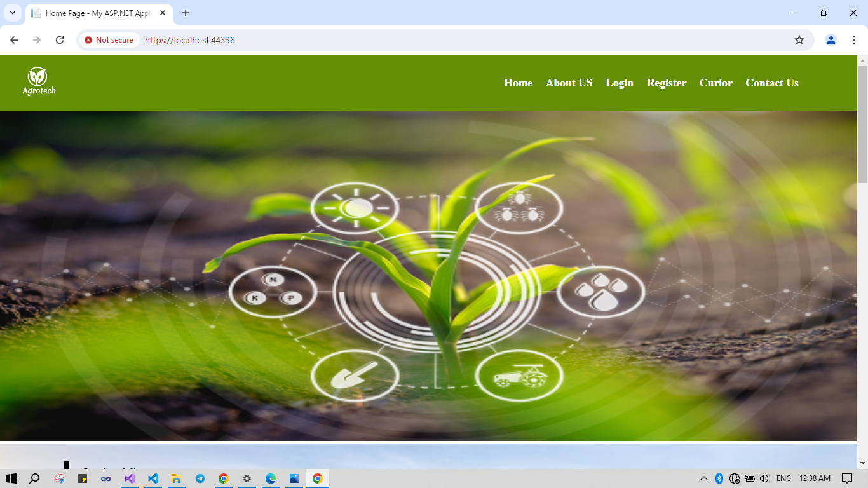Minimize the Chrome window
The width and height of the screenshot is (868, 488).
[795, 13]
